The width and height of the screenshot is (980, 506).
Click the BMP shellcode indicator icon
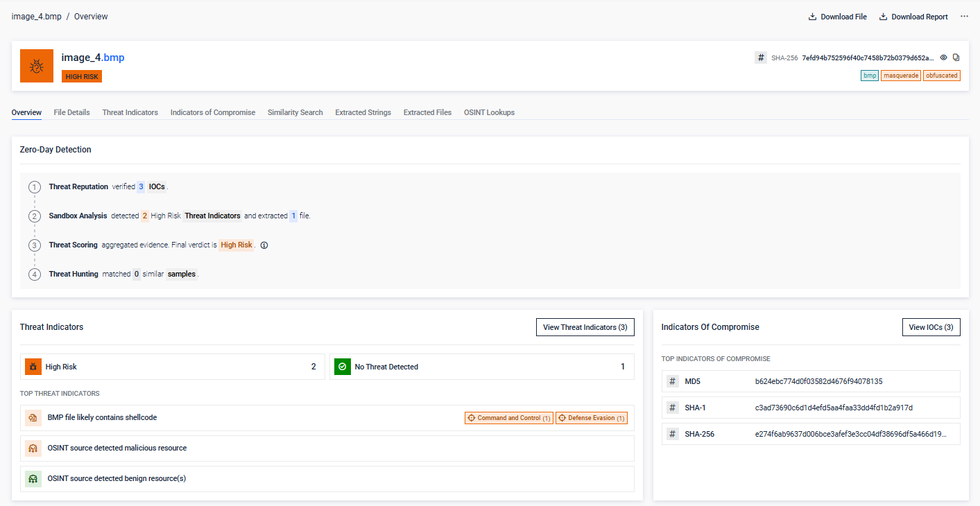coord(33,418)
